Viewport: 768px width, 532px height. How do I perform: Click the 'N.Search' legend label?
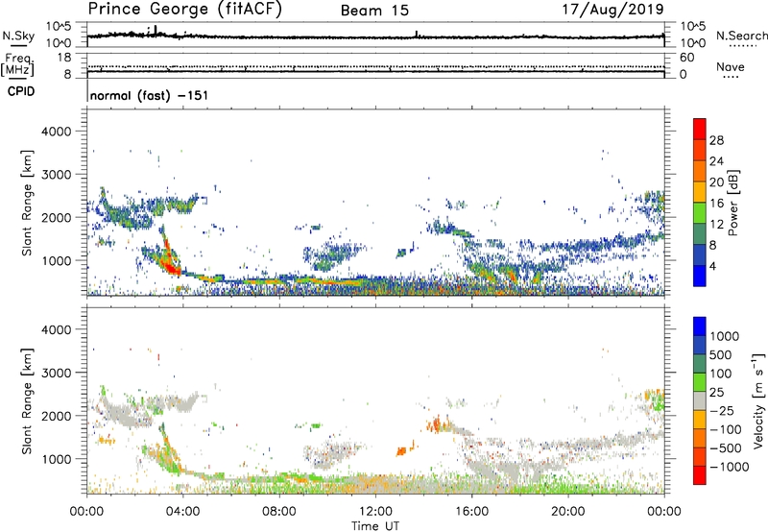click(741, 36)
